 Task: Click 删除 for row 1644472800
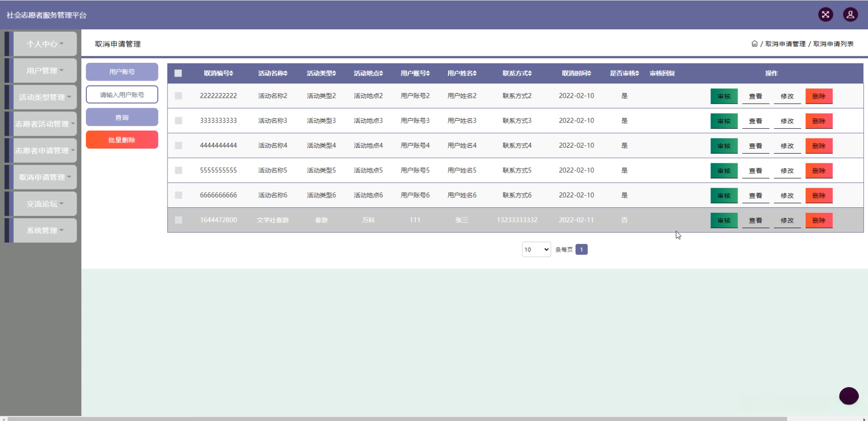819,221
